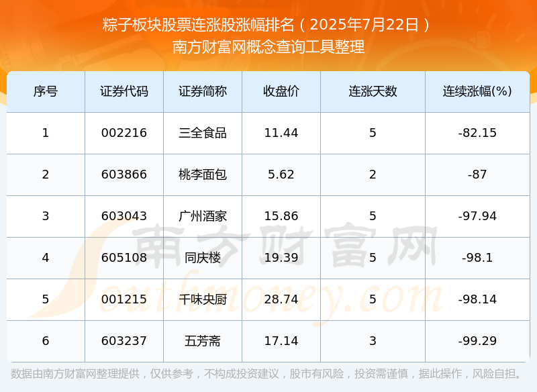Select stock code 603237

coord(124,341)
